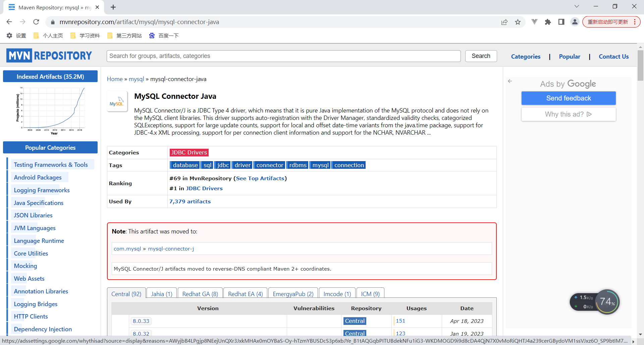Reload the current page

tap(36, 22)
